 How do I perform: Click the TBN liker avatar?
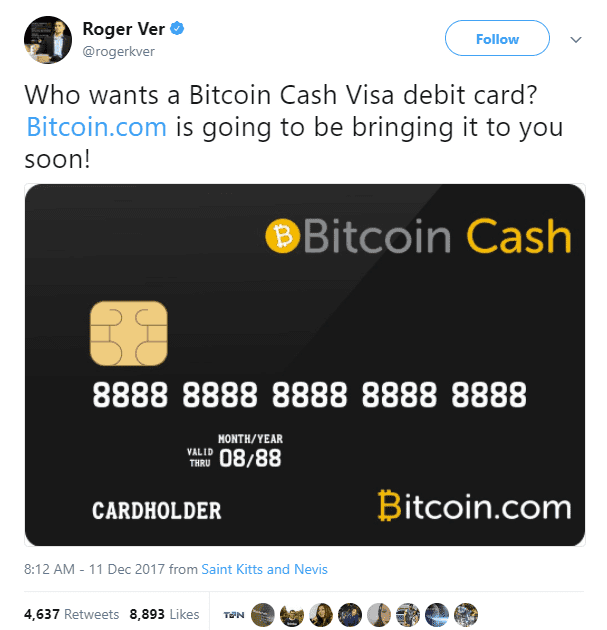pos(234,615)
